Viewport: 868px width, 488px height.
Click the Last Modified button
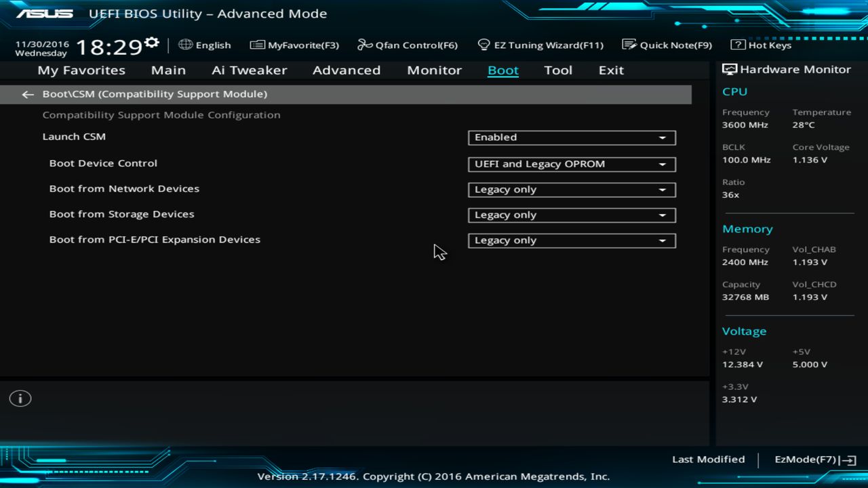(x=708, y=459)
